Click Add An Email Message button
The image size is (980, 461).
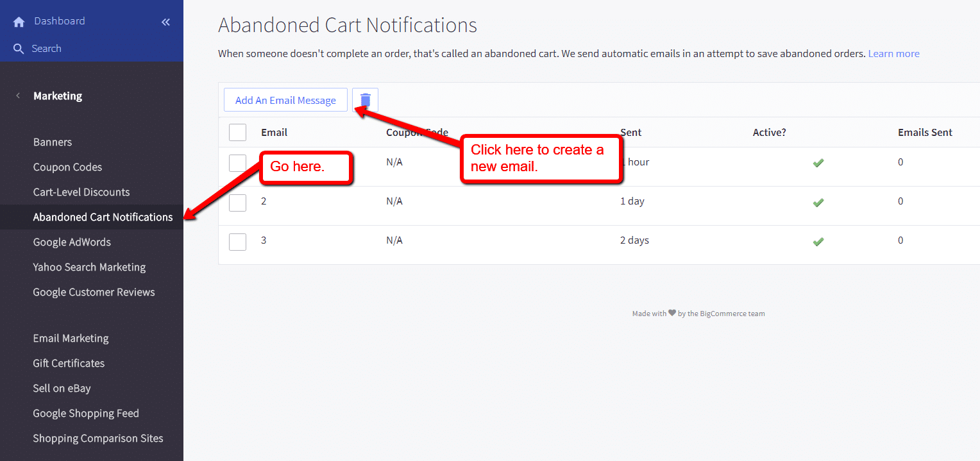point(285,100)
